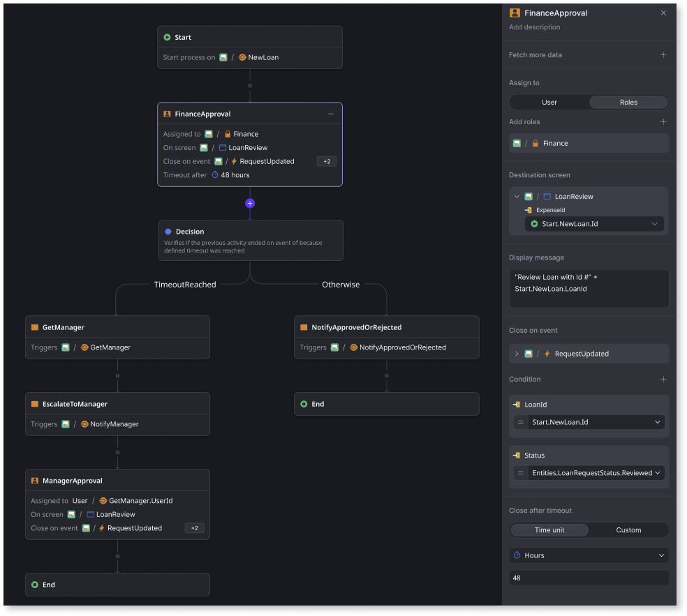This screenshot has width=687, height=616.
Task: Close the FinanceApproval properties panel
Action: coord(663,13)
